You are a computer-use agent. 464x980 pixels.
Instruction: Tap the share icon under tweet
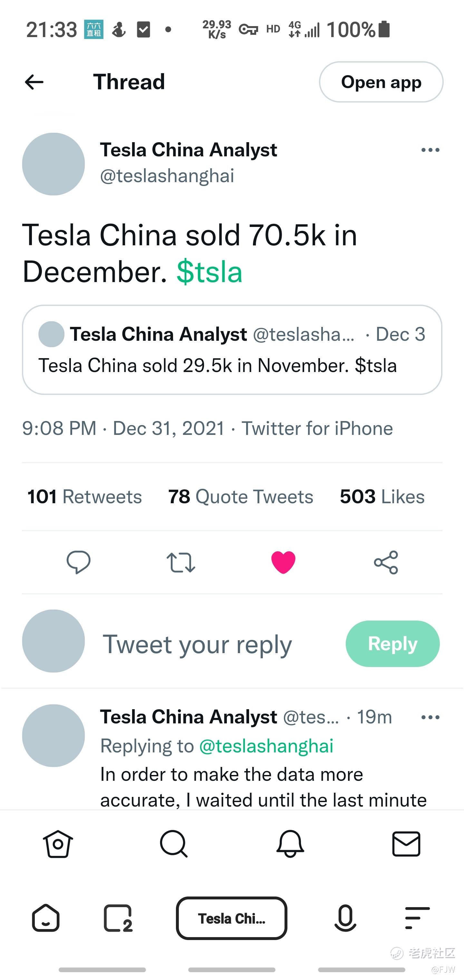click(x=386, y=562)
